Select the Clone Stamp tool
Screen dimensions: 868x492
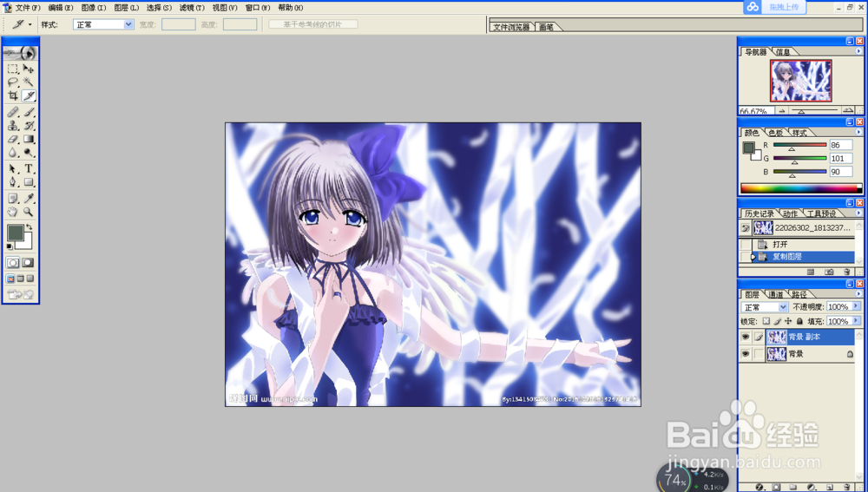pyautogui.click(x=13, y=126)
